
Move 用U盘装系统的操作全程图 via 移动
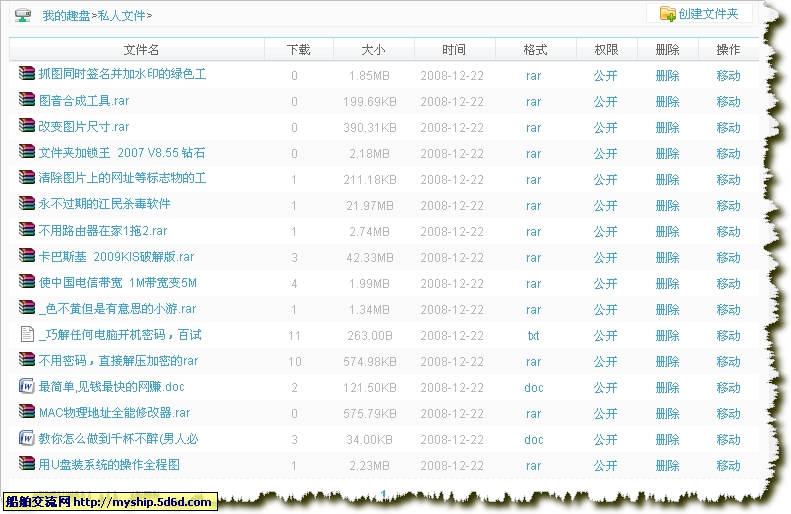point(728,466)
